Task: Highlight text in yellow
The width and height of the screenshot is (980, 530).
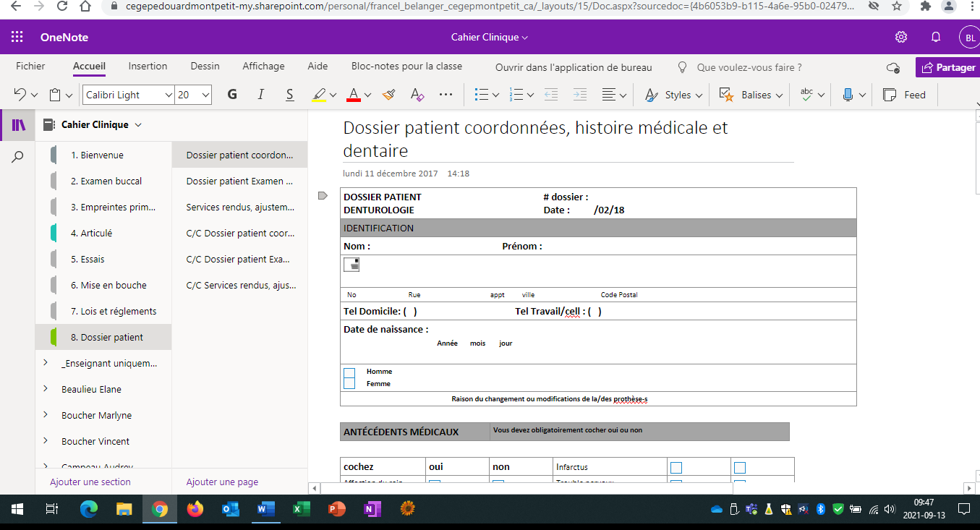Action: (319, 95)
